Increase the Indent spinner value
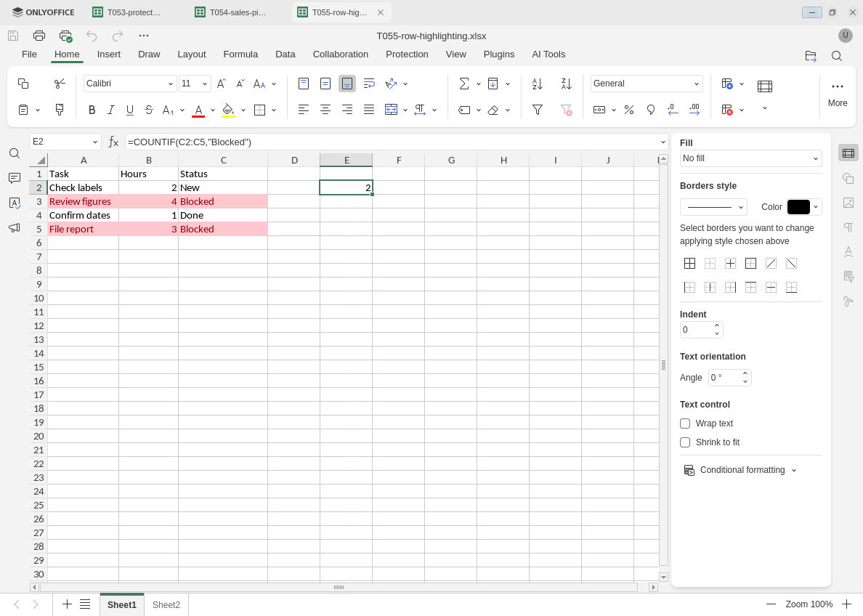Screen dimensions: 863x616 coord(716,326)
